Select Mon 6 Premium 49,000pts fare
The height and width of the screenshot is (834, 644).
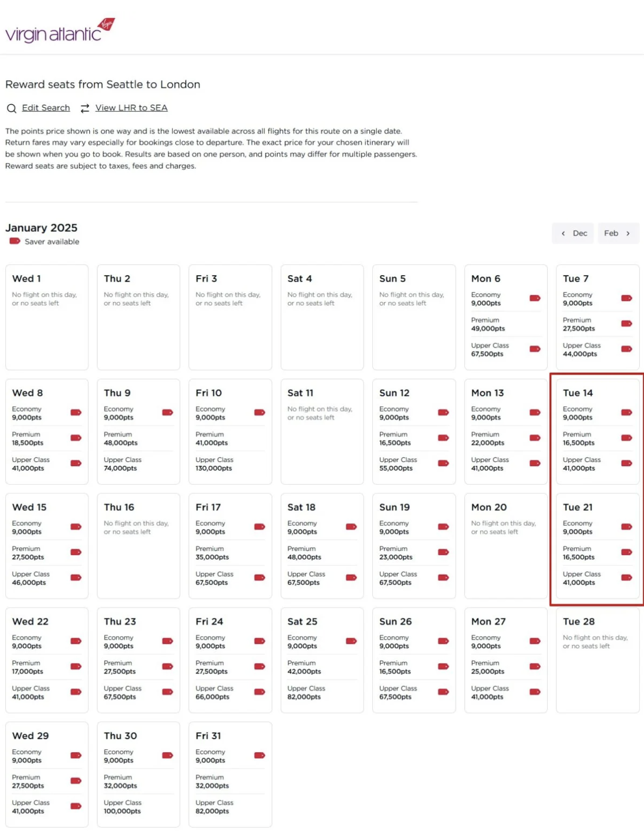[505, 324]
